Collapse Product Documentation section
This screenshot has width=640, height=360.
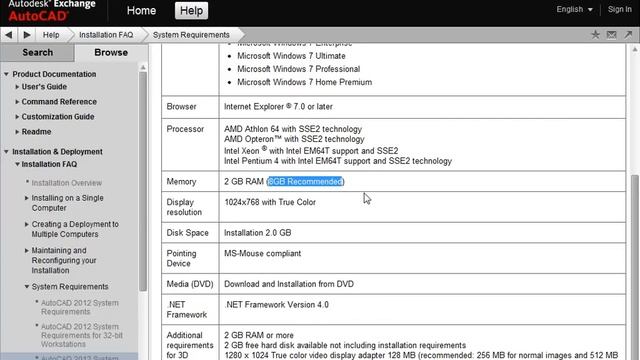[7, 74]
